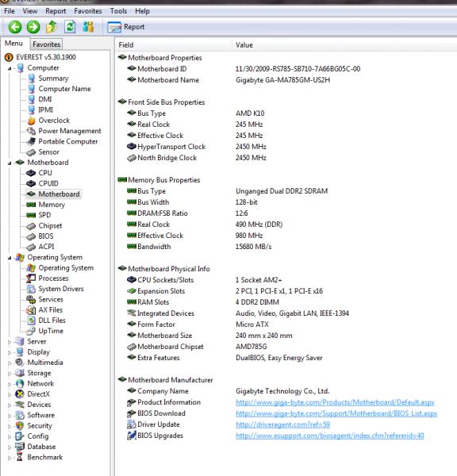Open the BIOS Download link
Viewport: 457px width, 476px height.
[x=336, y=414]
